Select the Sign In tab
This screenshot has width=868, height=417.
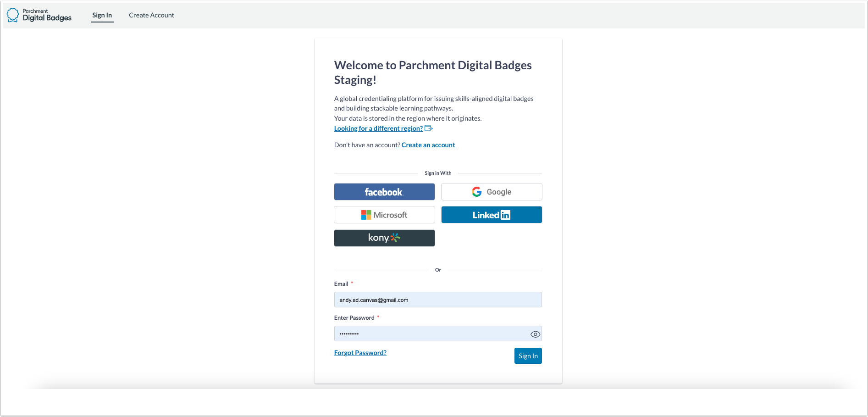click(102, 15)
